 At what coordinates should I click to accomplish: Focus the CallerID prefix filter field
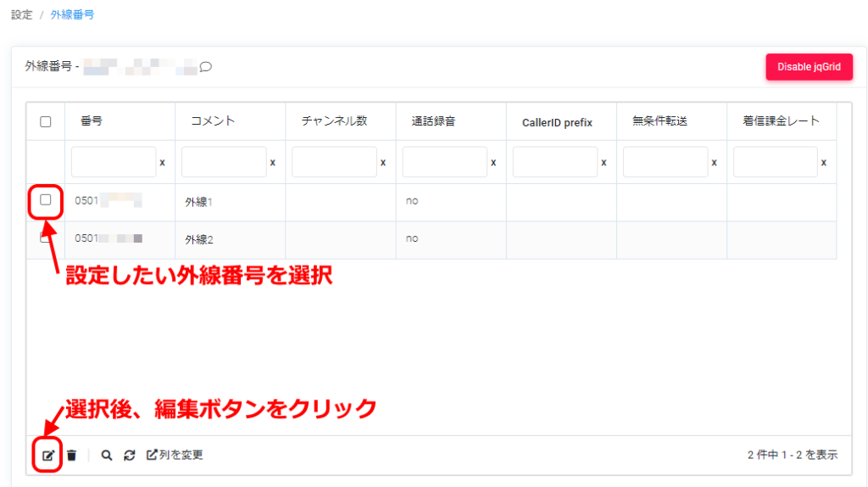pos(554,162)
